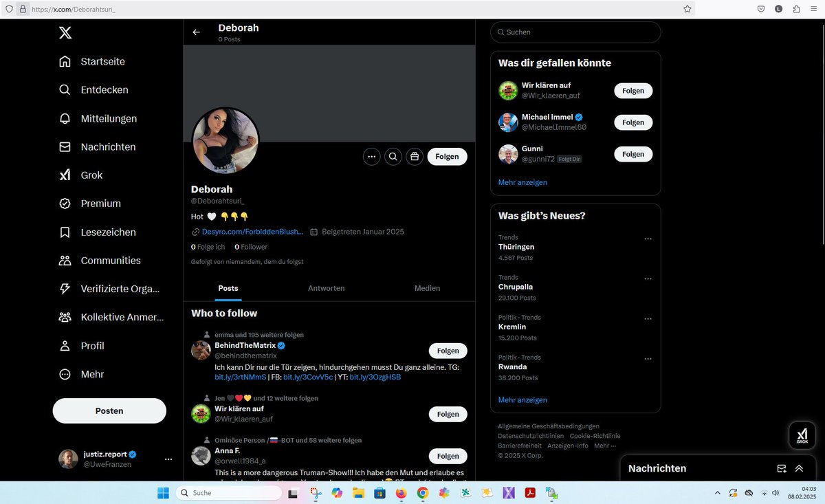Click the lock icon in the address bar
Viewport: 825px width, 504px height.
click(x=22, y=9)
